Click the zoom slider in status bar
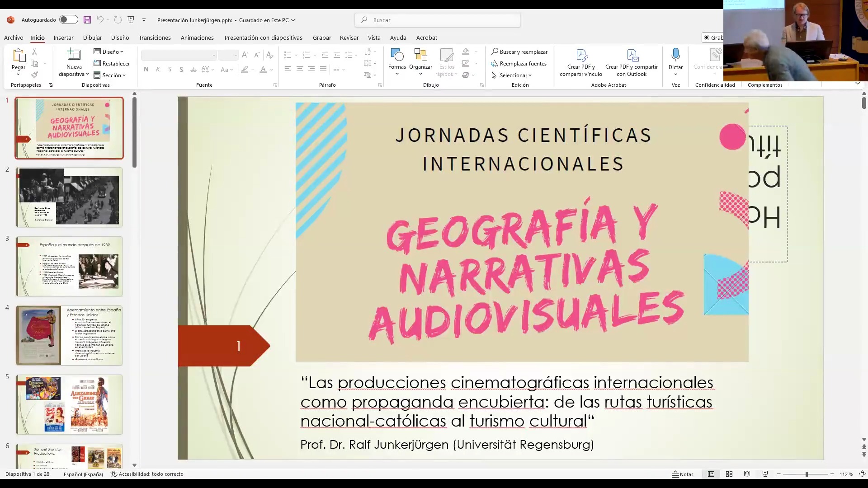 [806, 474]
